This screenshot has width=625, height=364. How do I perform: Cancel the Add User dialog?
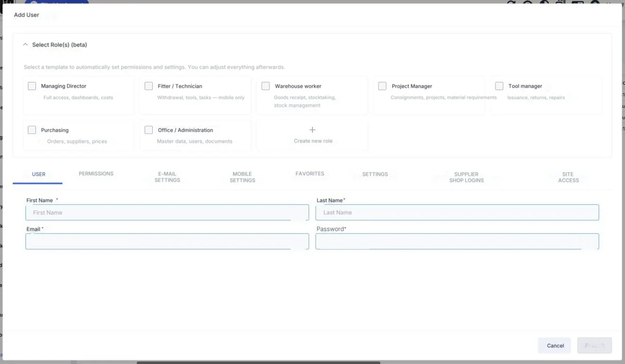[x=555, y=346]
